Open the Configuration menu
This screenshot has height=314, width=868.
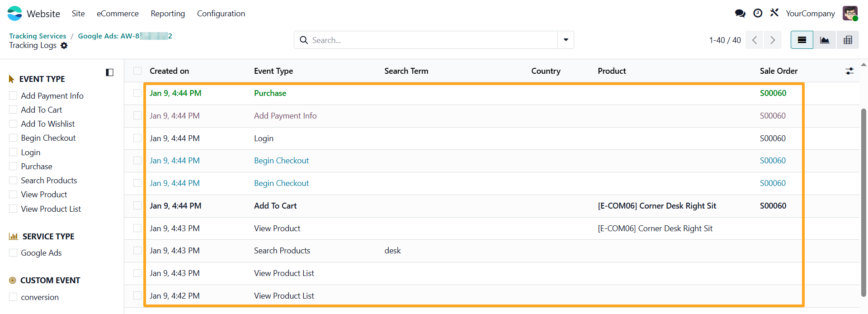pyautogui.click(x=221, y=14)
